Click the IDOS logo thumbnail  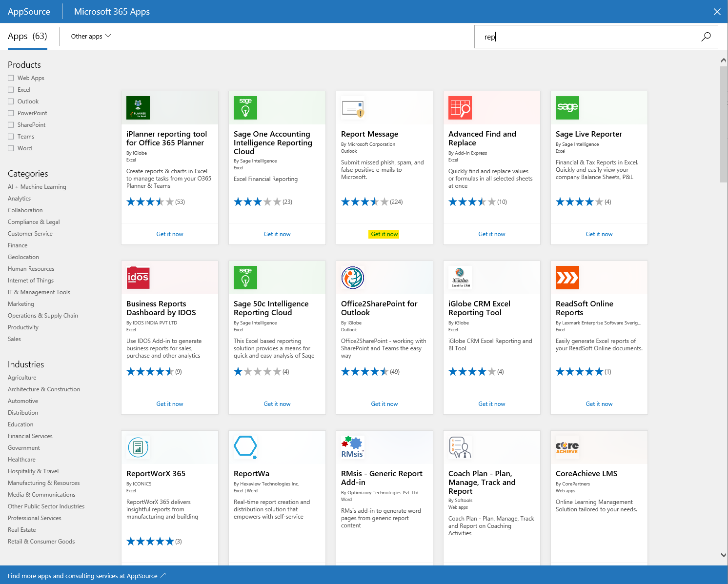click(x=138, y=277)
